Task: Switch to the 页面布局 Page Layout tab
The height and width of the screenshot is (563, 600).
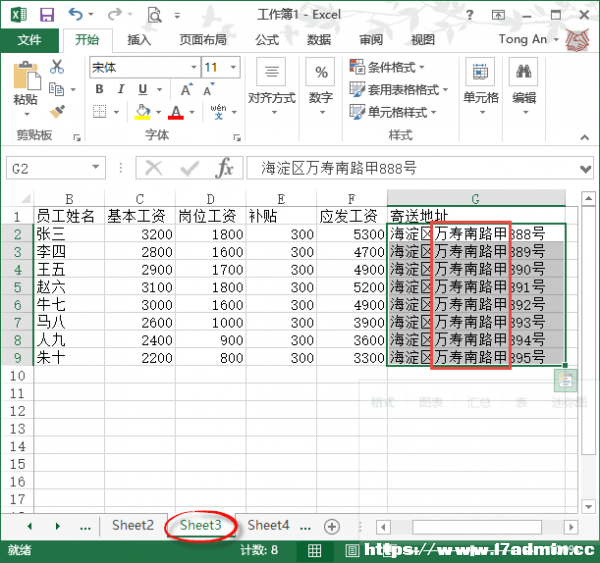Action: coord(203,39)
